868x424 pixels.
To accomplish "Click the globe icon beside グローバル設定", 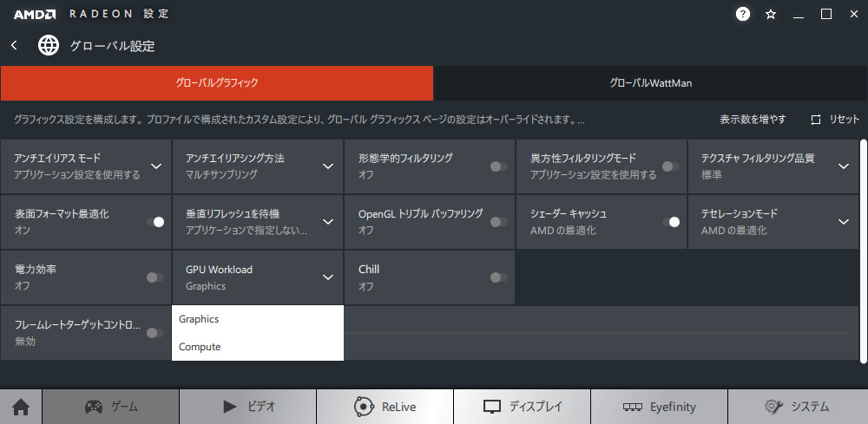I will click(49, 46).
